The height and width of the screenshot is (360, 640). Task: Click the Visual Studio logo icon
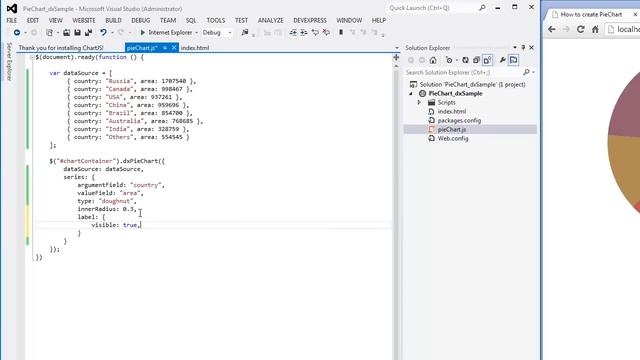click(x=12, y=8)
